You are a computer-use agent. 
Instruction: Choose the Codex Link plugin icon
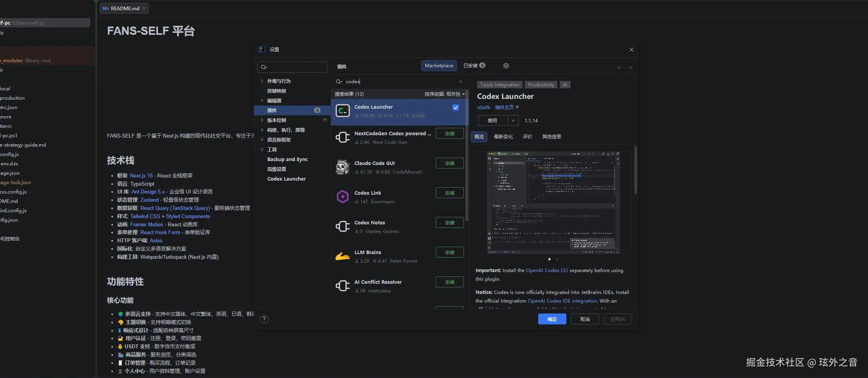point(343,197)
